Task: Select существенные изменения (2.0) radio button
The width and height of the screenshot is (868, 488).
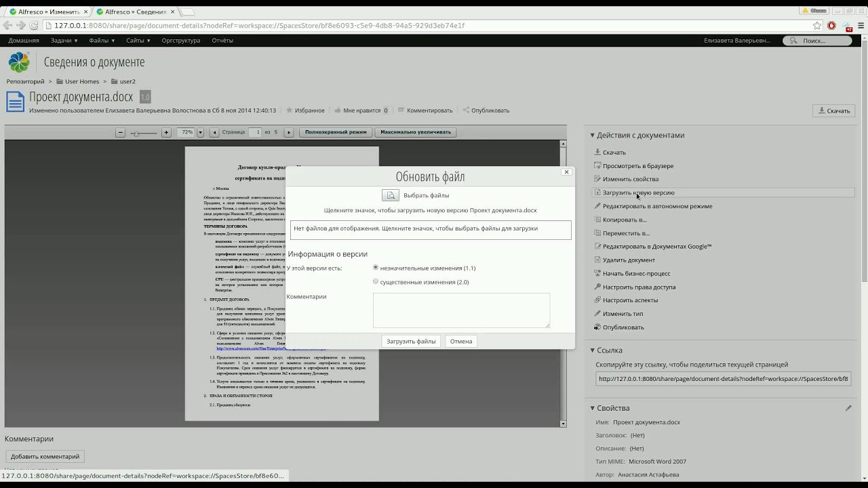Action: (376, 281)
